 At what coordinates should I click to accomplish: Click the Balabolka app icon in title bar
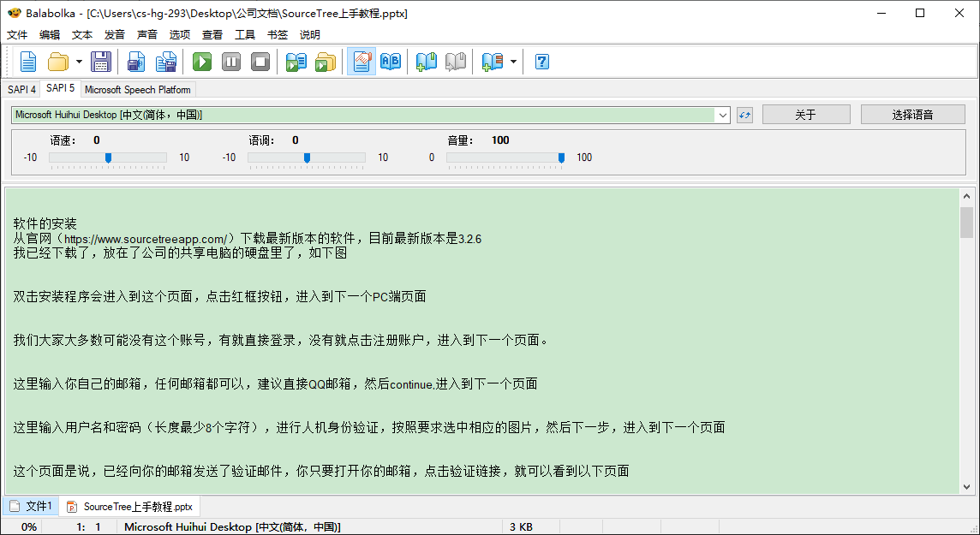click(14, 13)
